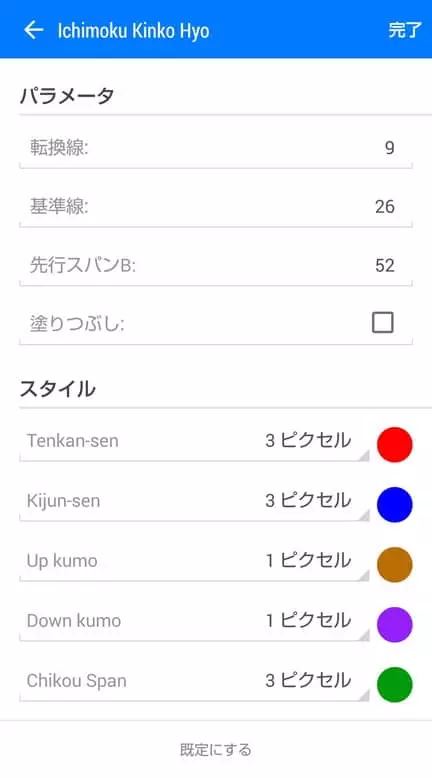Pick the green Chikou Span color swatch
This screenshot has height=778, width=432.
[395, 685]
